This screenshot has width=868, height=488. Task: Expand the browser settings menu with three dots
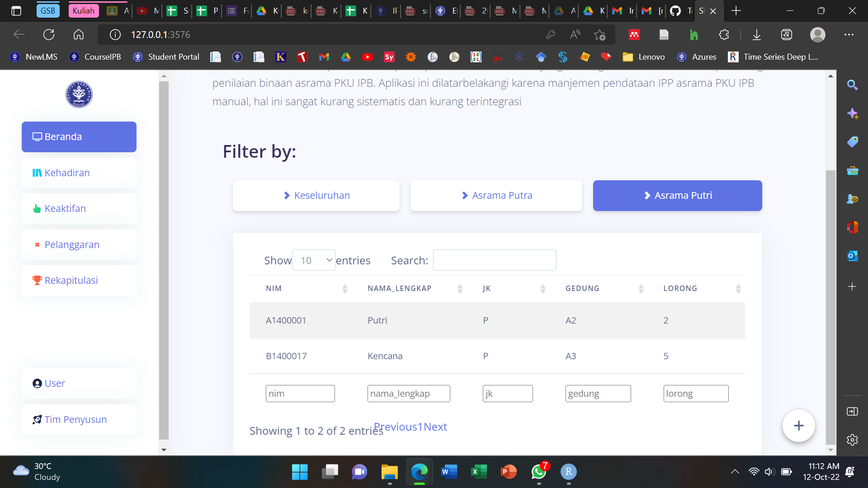(849, 34)
